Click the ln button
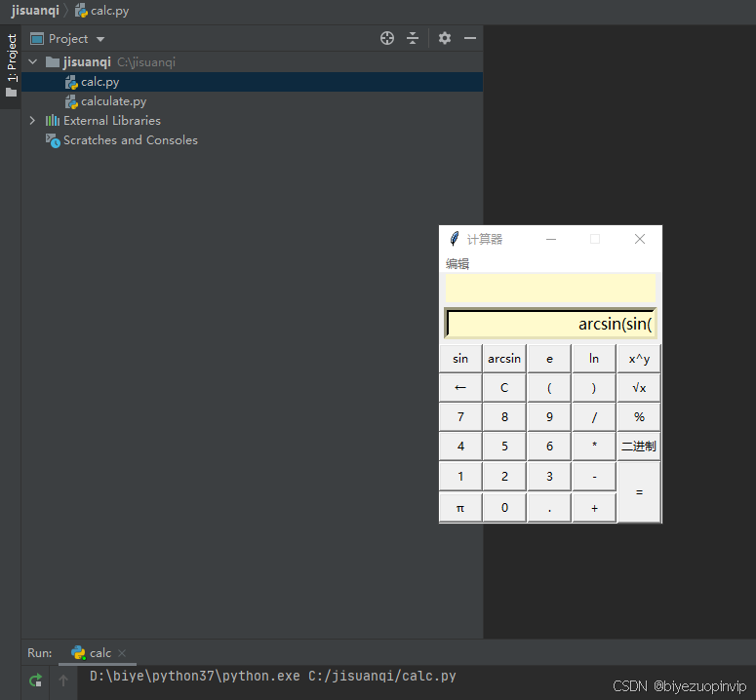This screenshot has width=756, height=700. (x=594, y=359)
